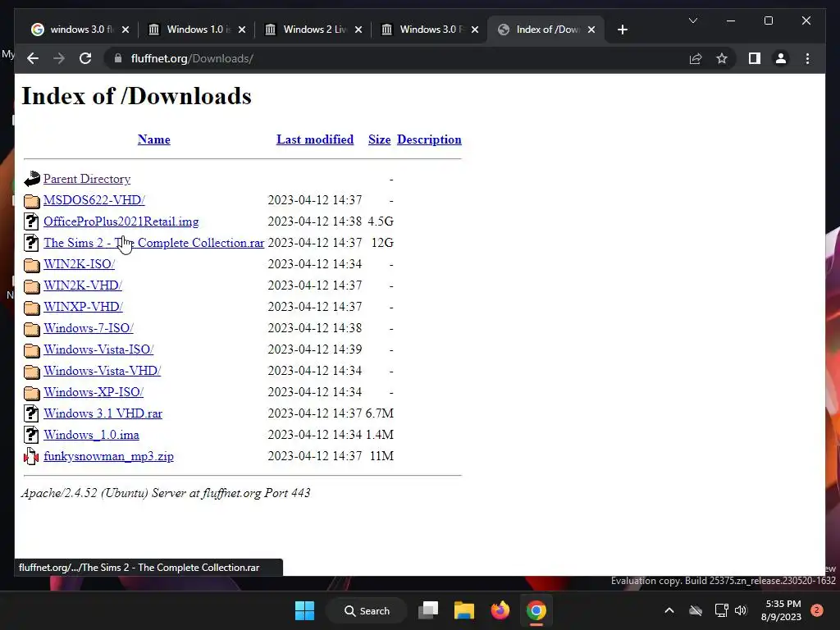840x630 pixels.
Task: Go to Parent Directory
Action: (x=87, y=179)
